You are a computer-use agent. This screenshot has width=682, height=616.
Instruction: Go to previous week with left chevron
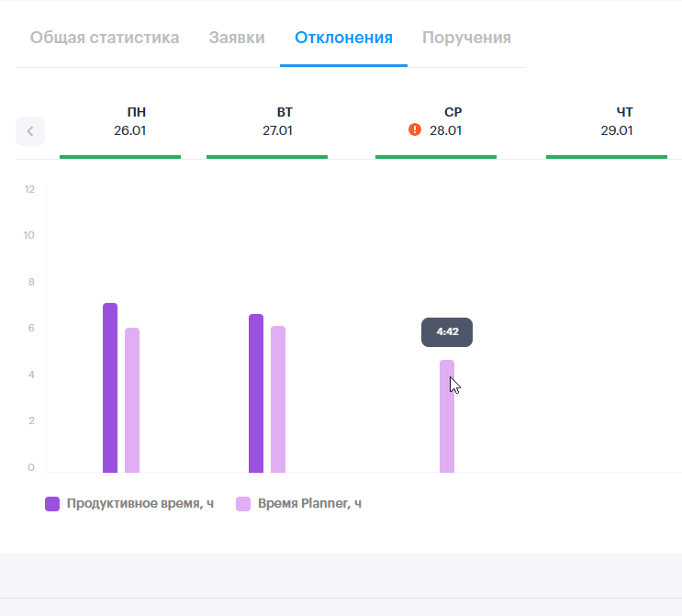(30, 131)
